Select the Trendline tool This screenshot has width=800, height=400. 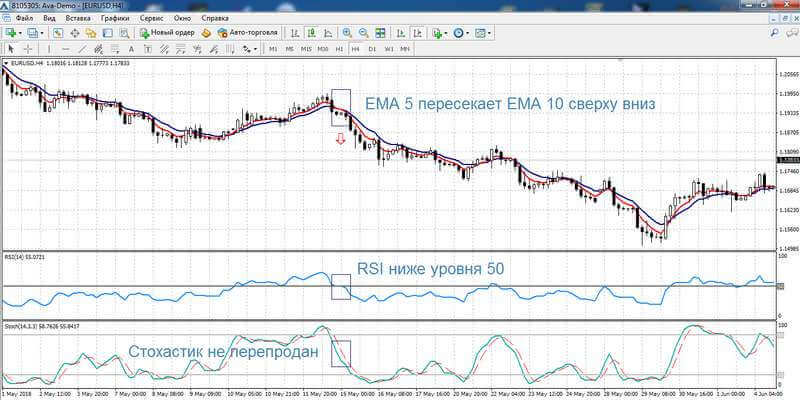(82, 49)
